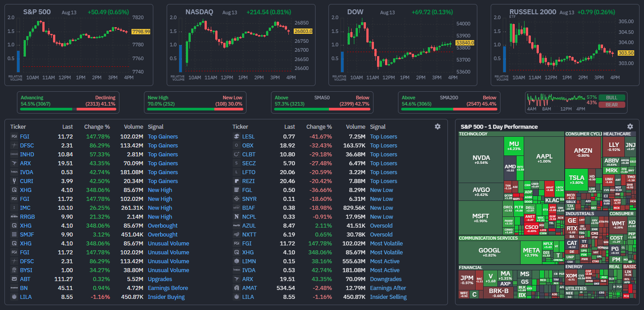The image size is (644, 310).
Task: Open the signals table settings gear
Action: 437,126
